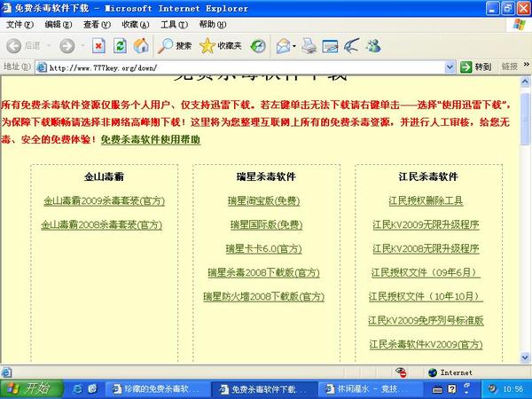This screenshot has height=399, width=532.
Task: Click the 瑞星杀毒软件 column heading
Action: click(x=266, y=176)
